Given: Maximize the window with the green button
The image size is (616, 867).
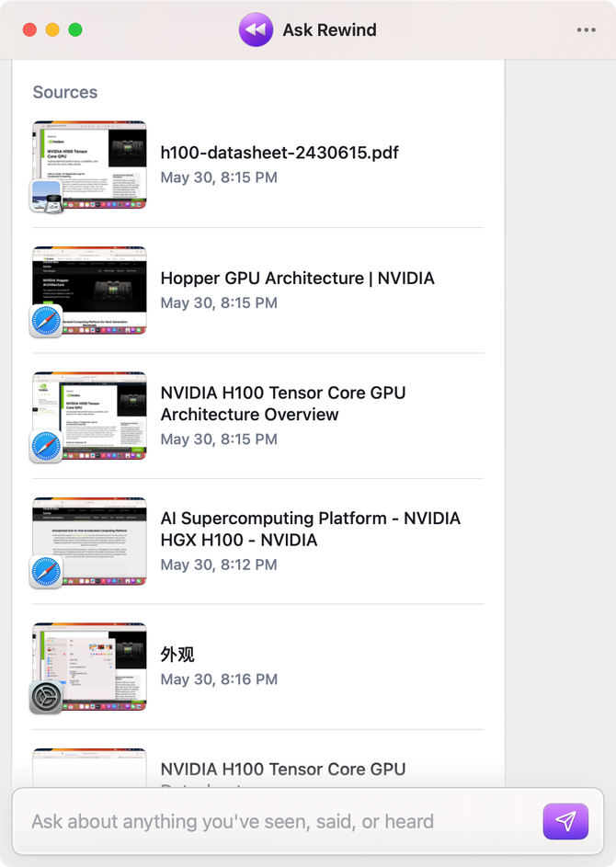Looking at the screenshot, I should pos(75,29).
